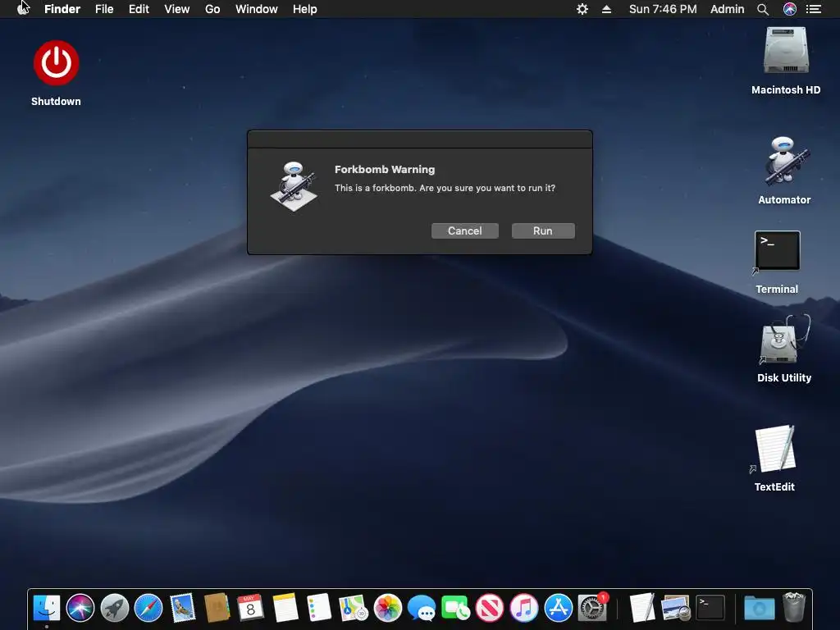Open the Apple menu
The height and width of the screenshot is (630, 840).
point(23,8)
